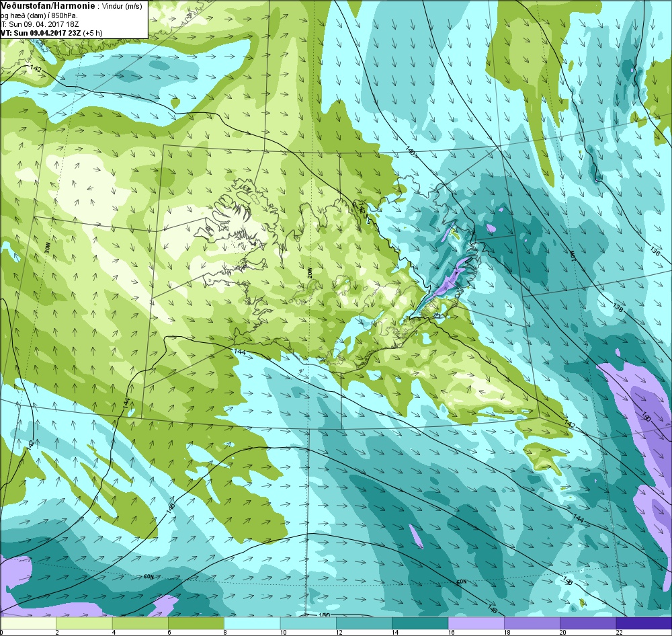The image size is (672, 636).
Task: Click the legend tick value "20"
Action: [x=562, y=632]
